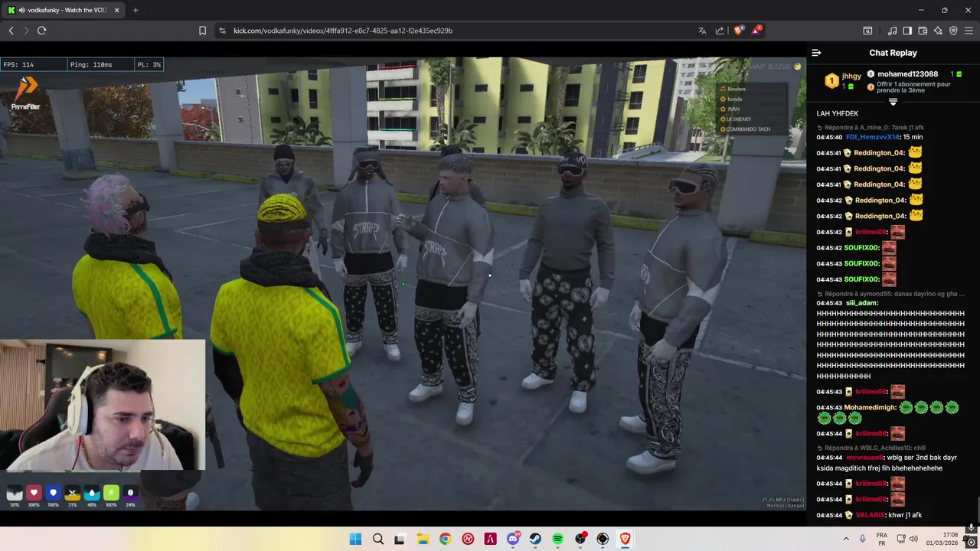980x551 pixels.
Task: Open Brave Wallet icon
Action: click(x=923, y=31)
